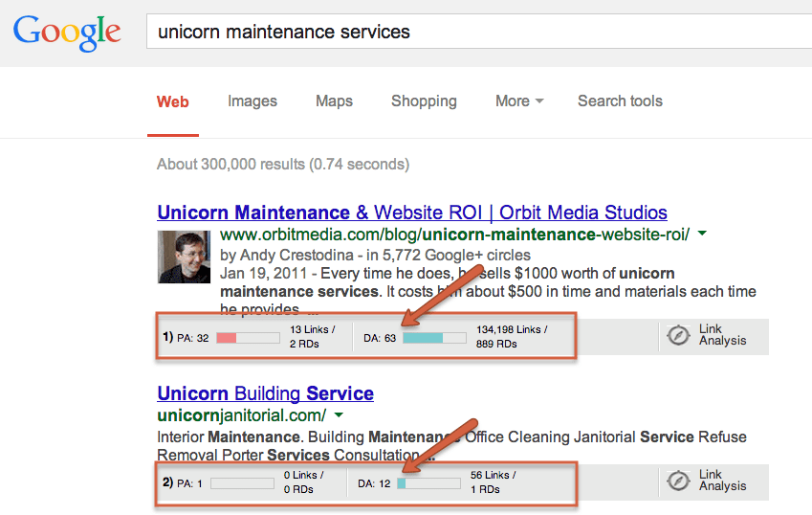Open Link Analysis text for first result
This screenshot has height=515, width=812.
722,335
